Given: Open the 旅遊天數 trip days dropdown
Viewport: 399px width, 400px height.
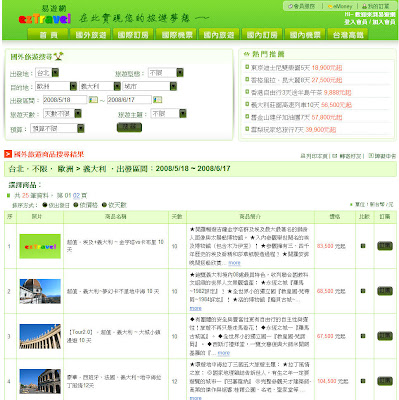Looking at the screenshot, I should pyautogui.click(x=62, y=114).
